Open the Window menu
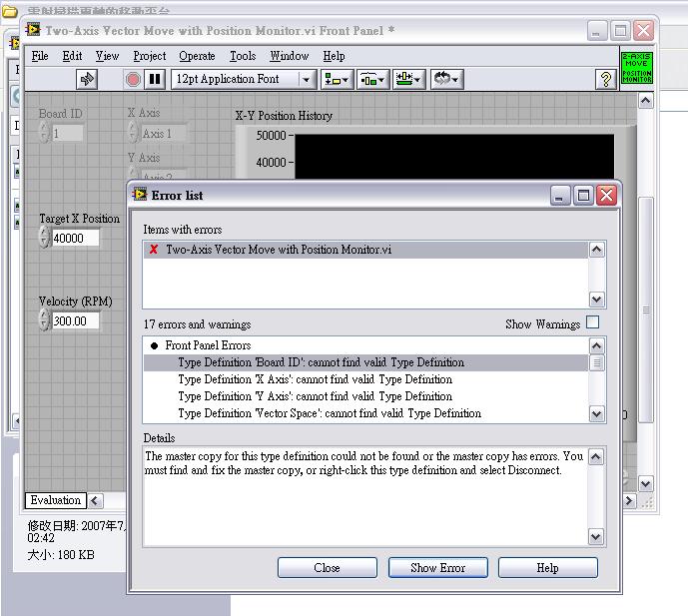This screenshot has height=616, width=688. point(290,56)
